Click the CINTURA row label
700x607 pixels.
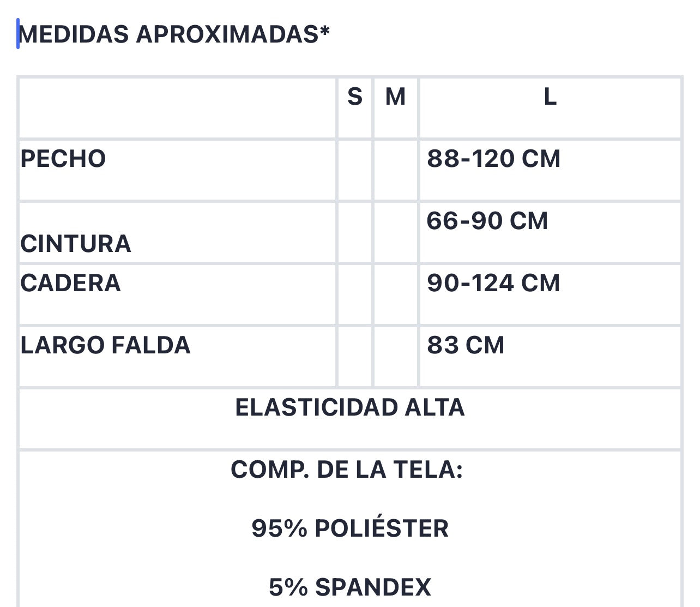(76, 244)
